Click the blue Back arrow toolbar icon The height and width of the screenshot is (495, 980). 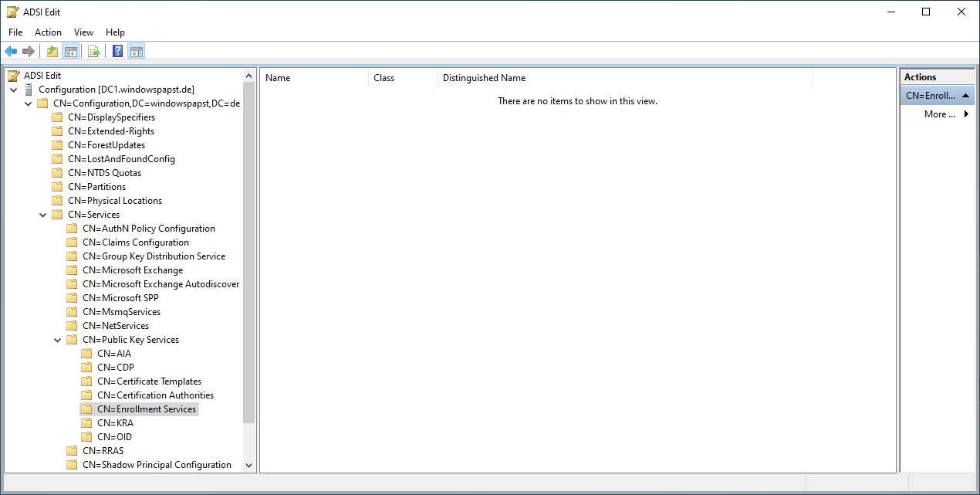tap(11, 52)
